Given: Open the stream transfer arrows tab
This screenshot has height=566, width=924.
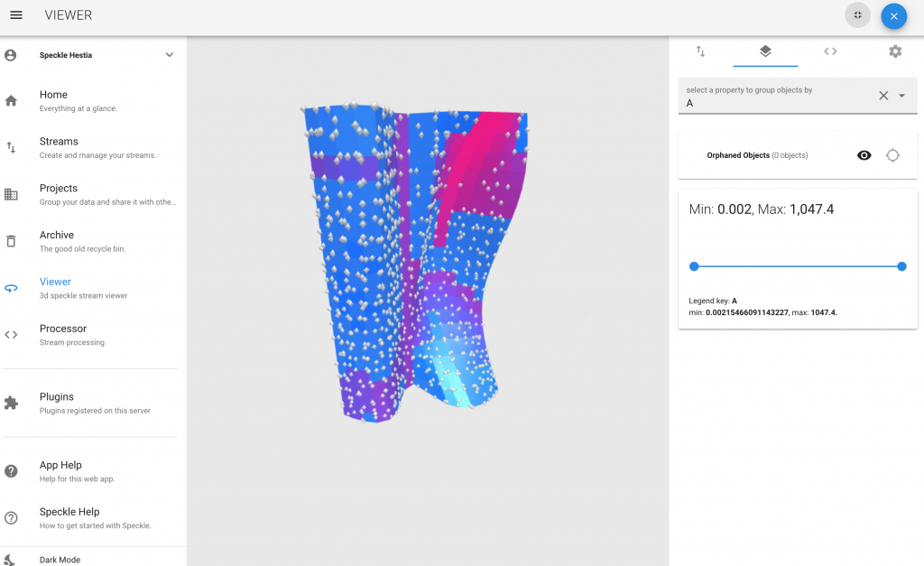Looking at the screenshot, I should tap(700, 51).
